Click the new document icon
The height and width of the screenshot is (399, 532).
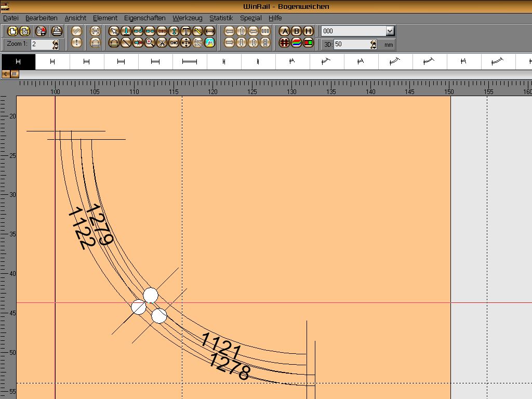[12, 31]
